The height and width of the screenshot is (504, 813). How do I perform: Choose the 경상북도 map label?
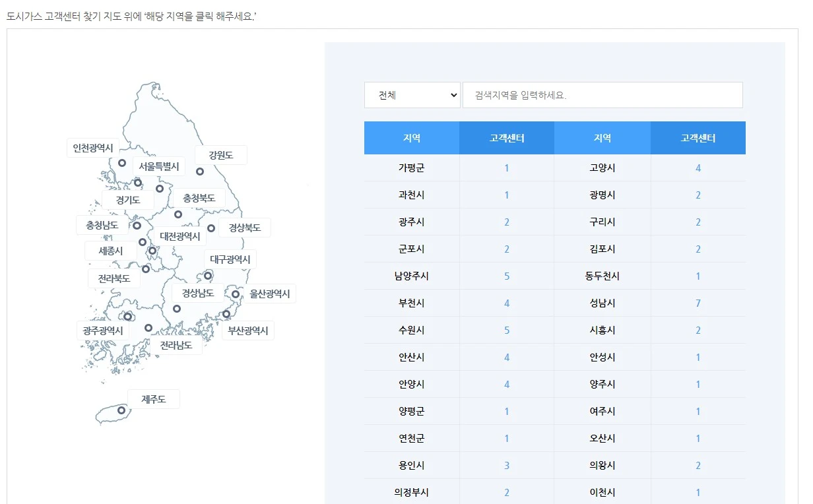click(x=245, y=228)
